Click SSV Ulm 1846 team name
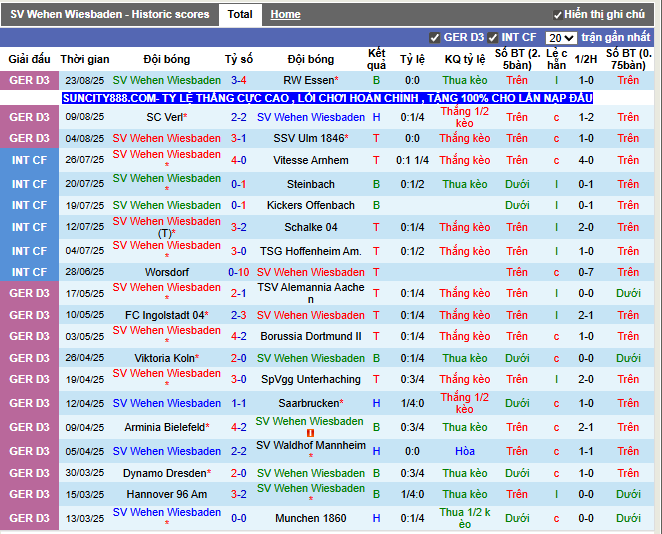 coord(311,138)
